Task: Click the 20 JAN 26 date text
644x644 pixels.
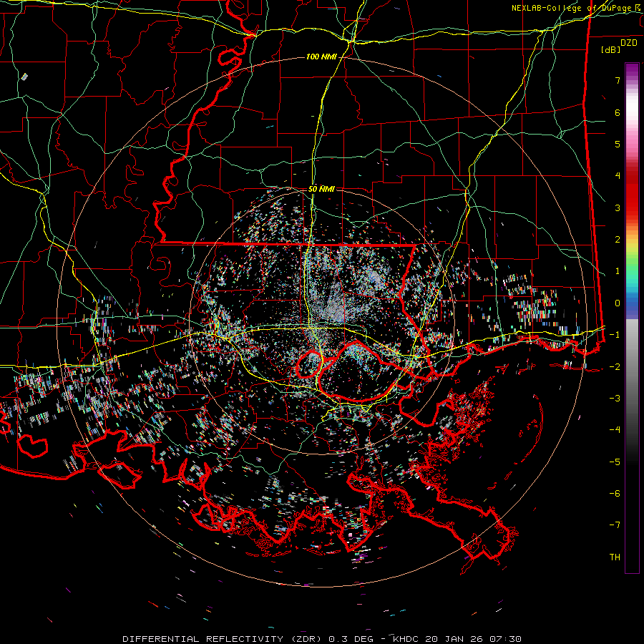Action: tap(455, 639)
